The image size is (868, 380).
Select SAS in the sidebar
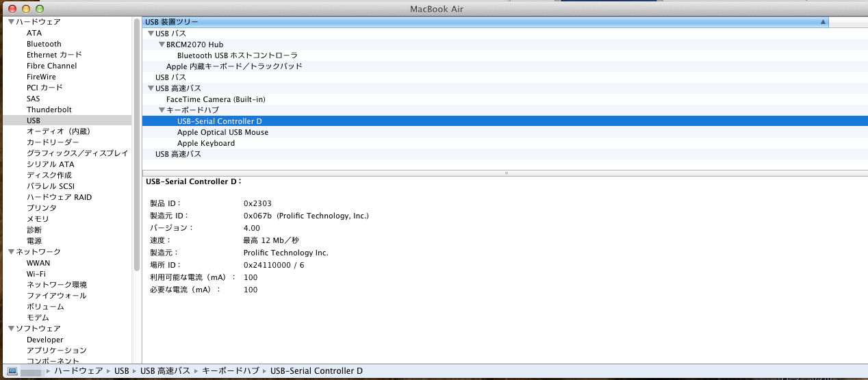click(x=34, y=99)
